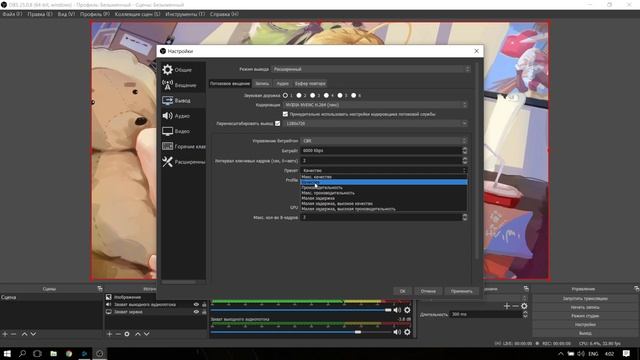Select audio track 1 radio button
Image resolution: width=640 pixels, height=360 pixels.
point(285,96)
